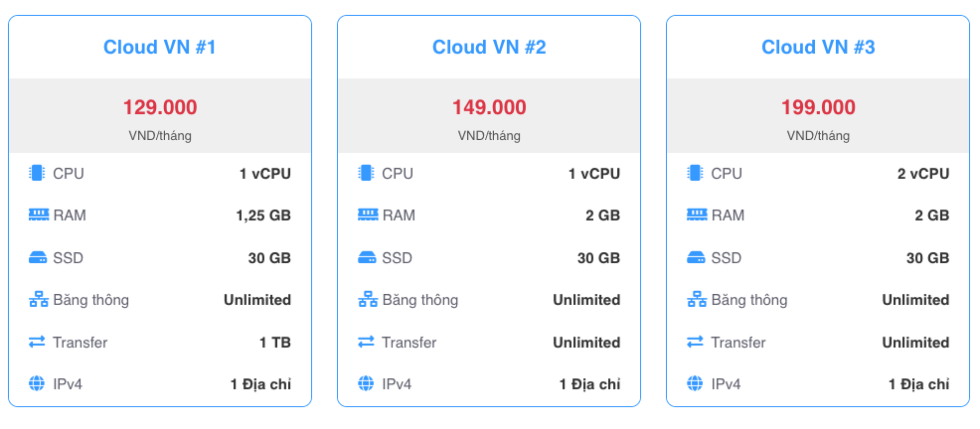
Task: Click the RAM icon in Cloud VN #3
Action: [697, 214]
